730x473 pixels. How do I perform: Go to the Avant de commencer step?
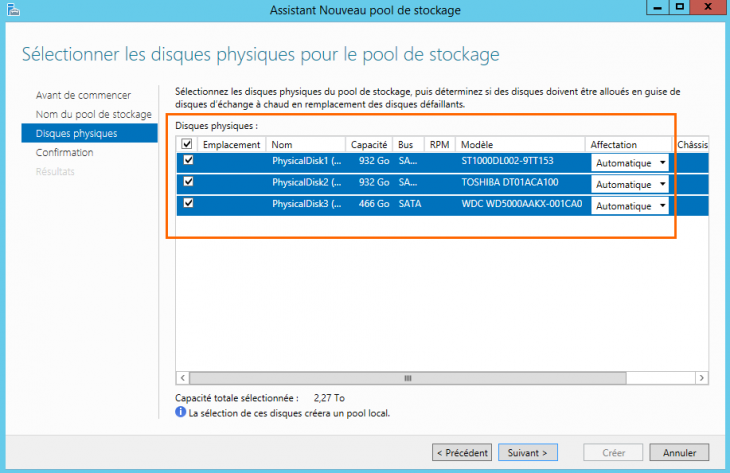(83, 95)
